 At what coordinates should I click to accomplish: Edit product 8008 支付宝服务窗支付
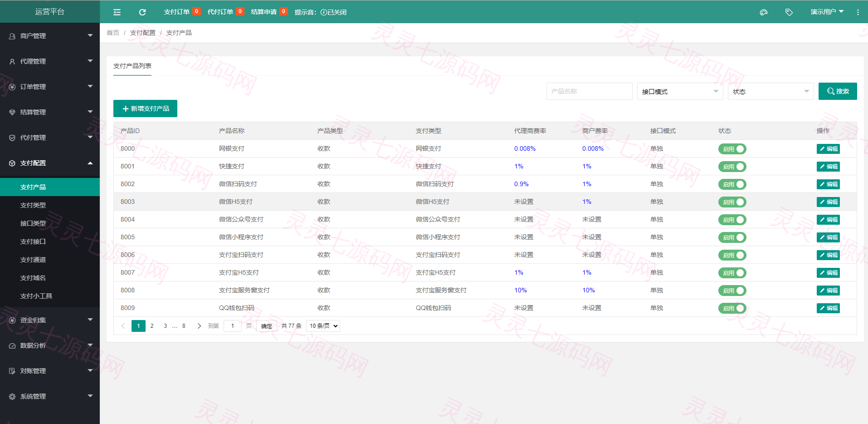828,291
